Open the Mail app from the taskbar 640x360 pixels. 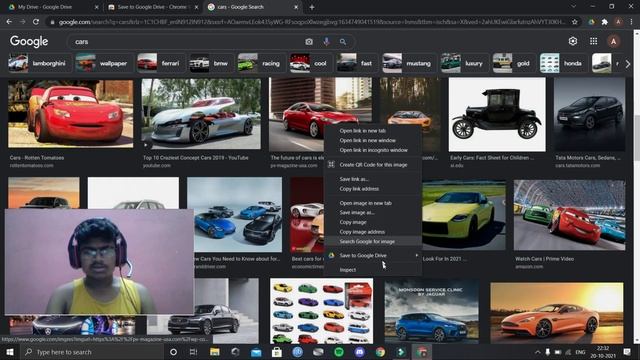click(x=256, y=352)
